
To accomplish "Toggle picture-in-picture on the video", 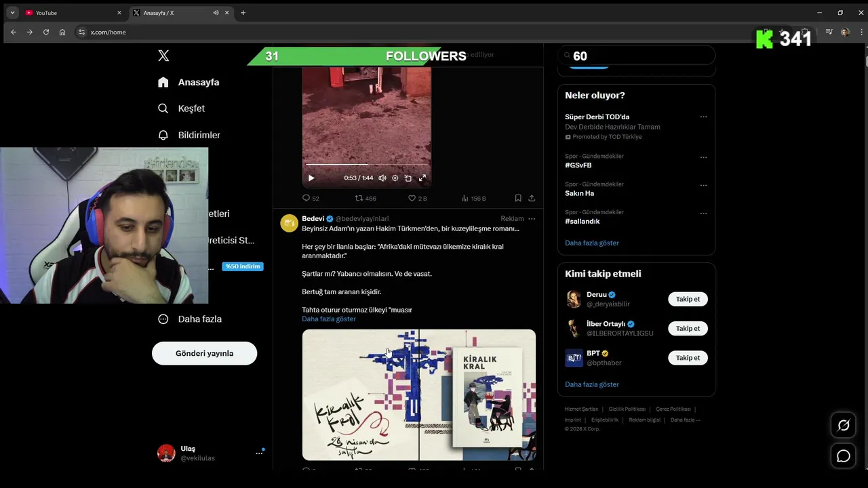I will pos(408,178).
